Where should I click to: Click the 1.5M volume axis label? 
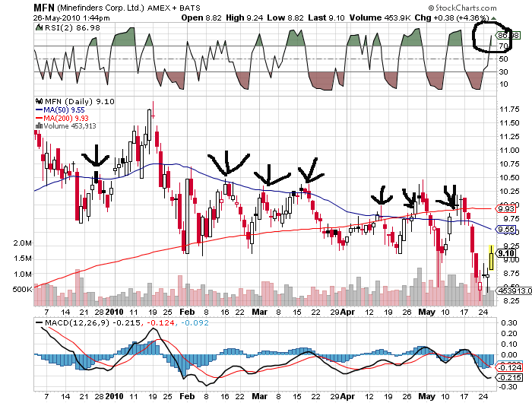[x=23, y=259]
